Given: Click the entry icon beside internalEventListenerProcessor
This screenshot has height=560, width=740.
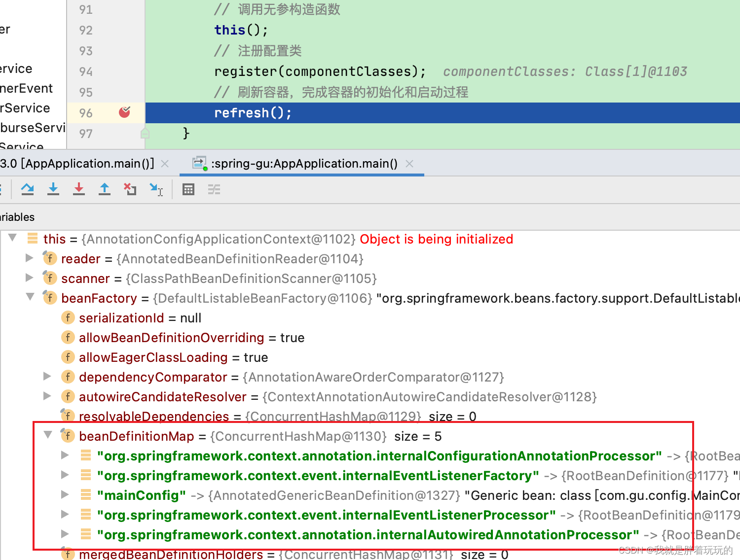Looking at the screenshot, I should coord(86,514).
